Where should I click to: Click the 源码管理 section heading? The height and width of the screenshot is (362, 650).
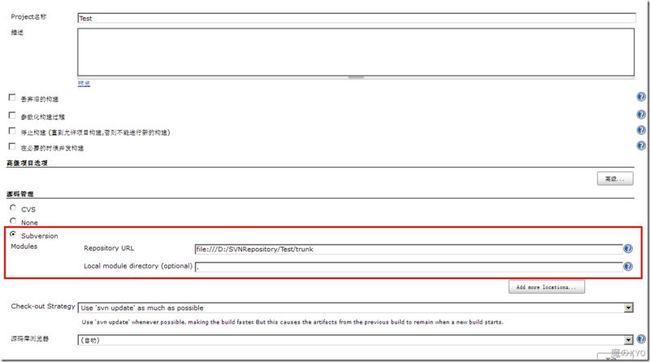click(20, 194)
